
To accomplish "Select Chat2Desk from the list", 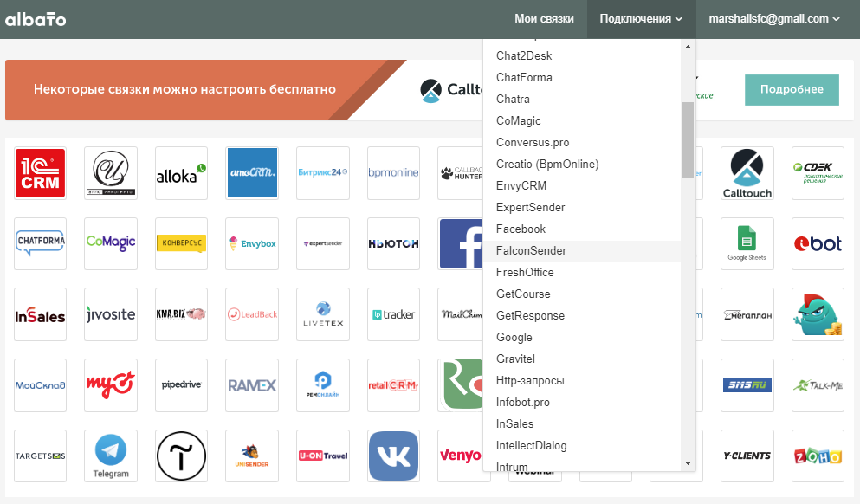I will (x=581, y=56).
